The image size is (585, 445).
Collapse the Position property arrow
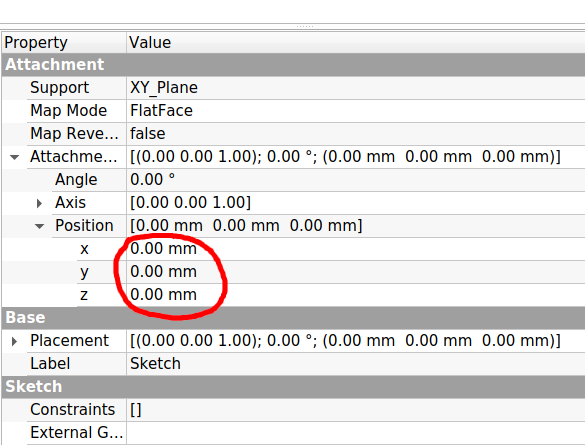pos(39,226)
